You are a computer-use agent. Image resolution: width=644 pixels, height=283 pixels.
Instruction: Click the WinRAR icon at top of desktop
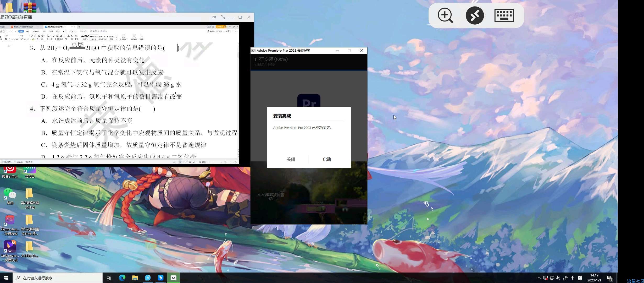(x=30, y=7)
